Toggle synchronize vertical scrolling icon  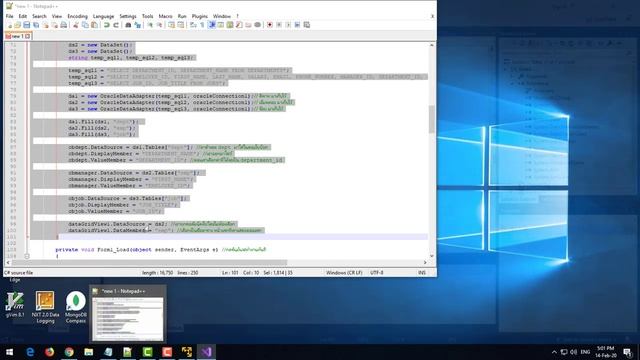171,25
